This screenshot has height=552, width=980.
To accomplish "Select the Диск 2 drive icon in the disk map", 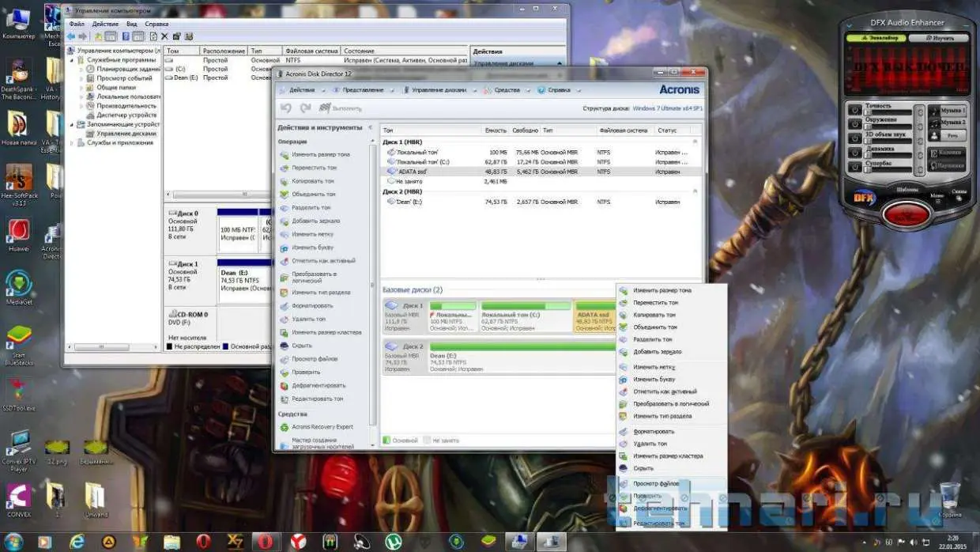I will [393, 346].
